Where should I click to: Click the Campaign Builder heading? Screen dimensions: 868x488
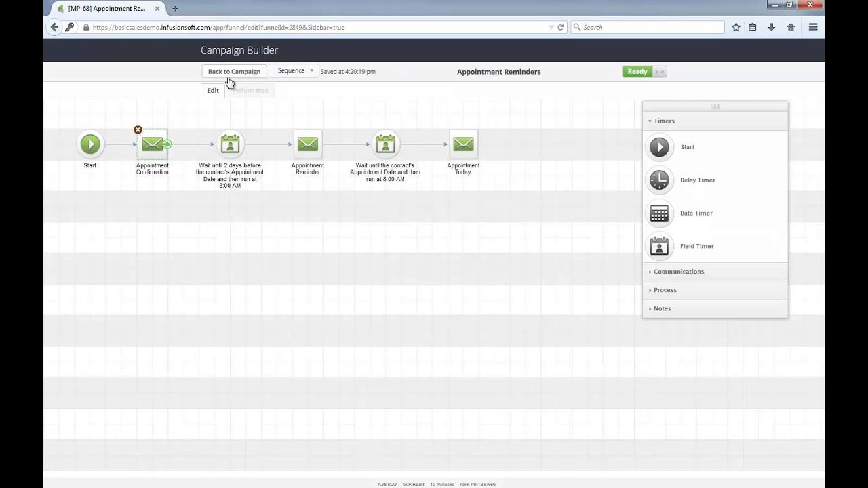coord(239,50)
